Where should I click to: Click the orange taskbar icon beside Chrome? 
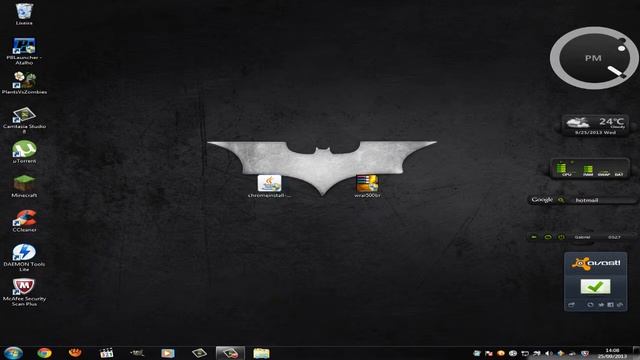pos(75,353)
